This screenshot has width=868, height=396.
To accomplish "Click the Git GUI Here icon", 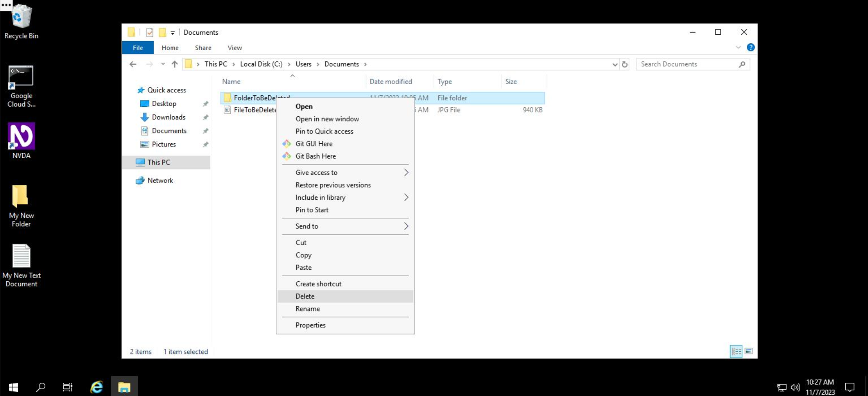I will 286,144.
